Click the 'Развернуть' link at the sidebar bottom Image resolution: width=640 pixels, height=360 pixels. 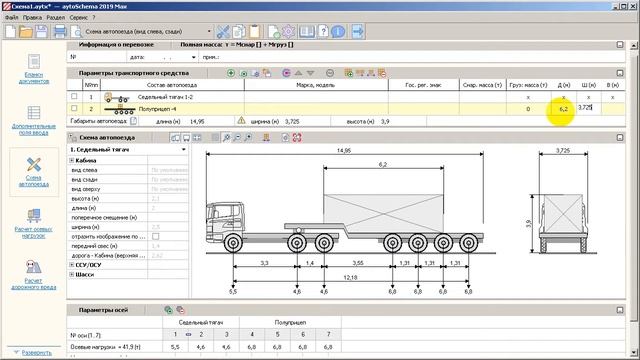tap(36, 353)
